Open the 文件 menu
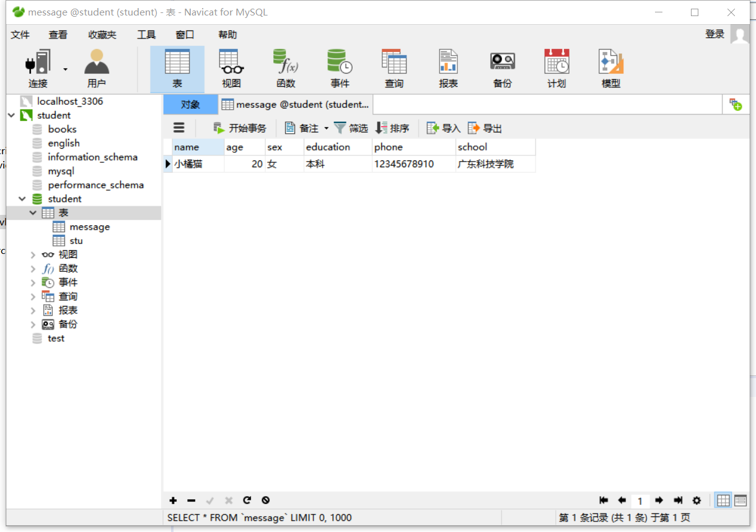 (x=20, y=35)
